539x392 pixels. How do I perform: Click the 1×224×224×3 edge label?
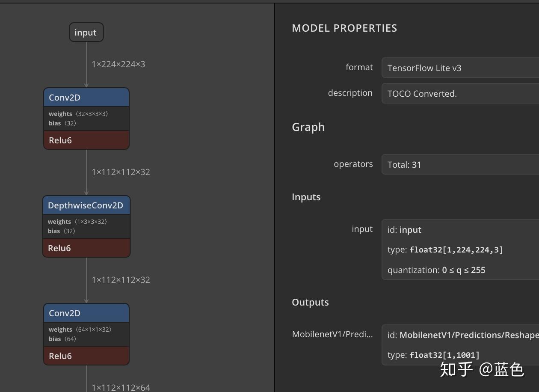(x=118, y=64)
